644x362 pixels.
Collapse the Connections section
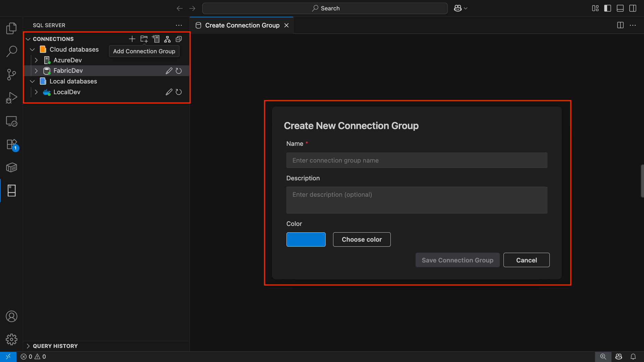tap(28, 39)
